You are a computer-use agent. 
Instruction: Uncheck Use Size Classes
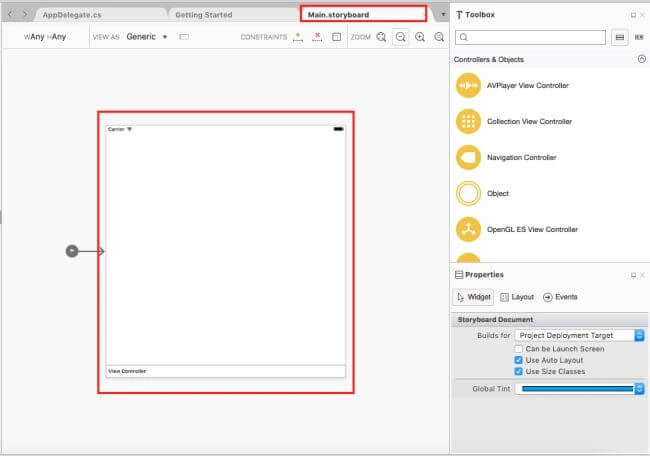pos(519,371)
